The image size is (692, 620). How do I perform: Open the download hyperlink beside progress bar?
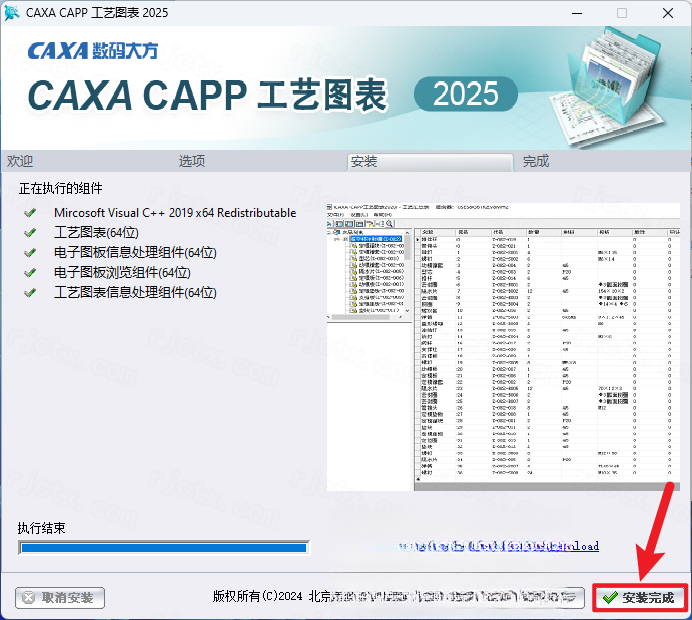(499, 546)
